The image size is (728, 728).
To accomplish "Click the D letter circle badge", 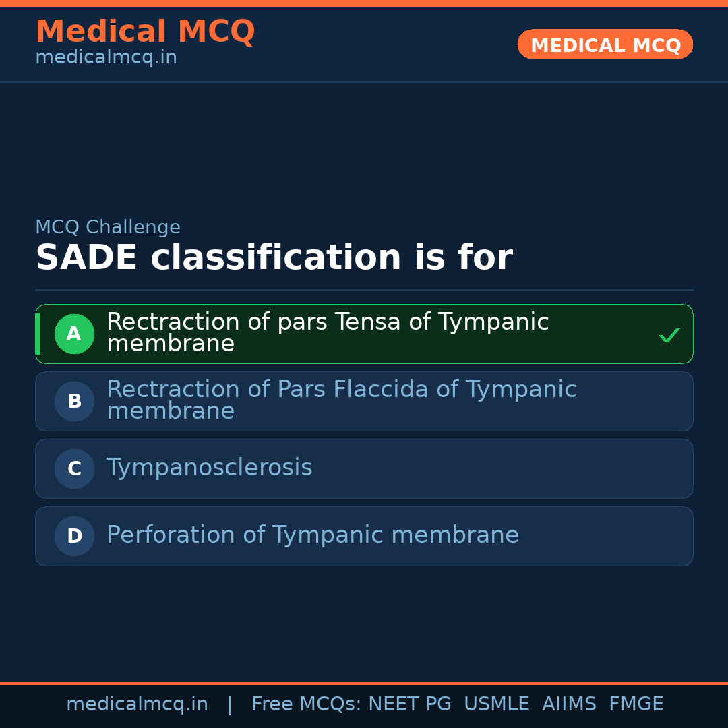I will click(74, 536).
